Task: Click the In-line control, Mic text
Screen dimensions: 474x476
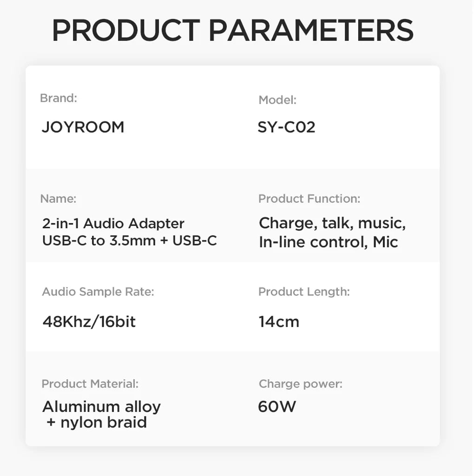Action: pos(328,242)
